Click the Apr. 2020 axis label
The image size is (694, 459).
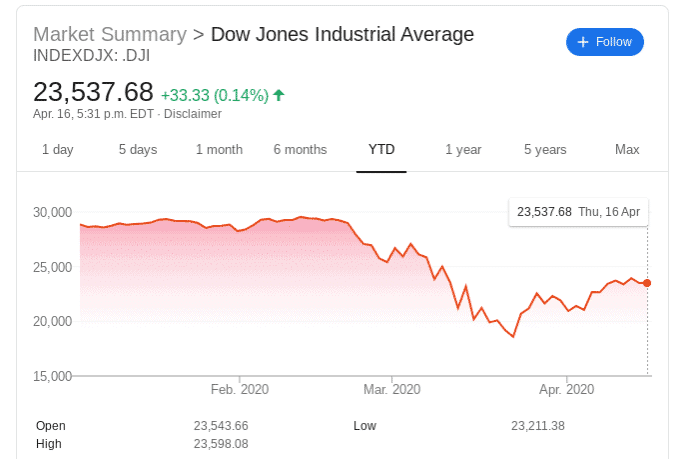point(566,389)
